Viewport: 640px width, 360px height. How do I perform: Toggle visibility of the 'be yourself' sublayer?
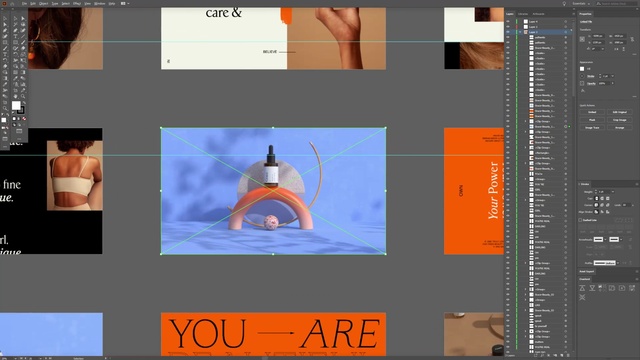(508, 326)
